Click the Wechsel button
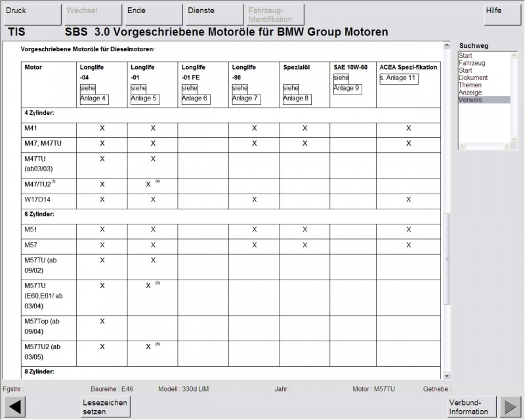Image resolution: width=525 pixels, height=420 pixels. coord(93,14)
